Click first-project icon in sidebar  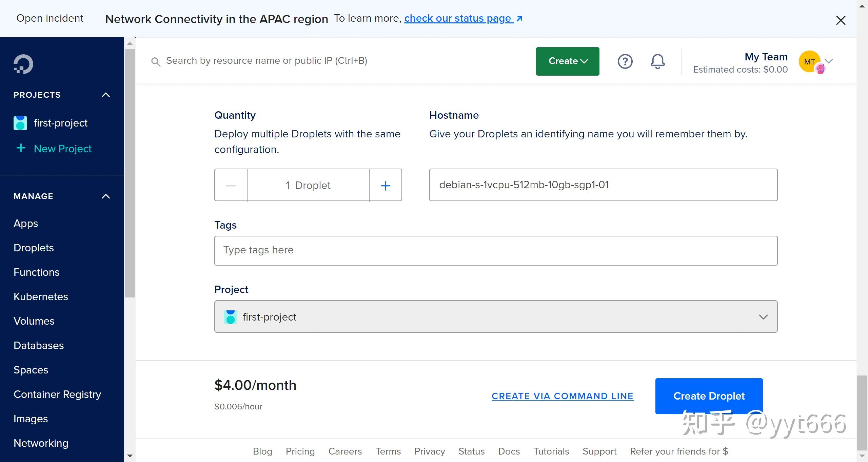pos(20,123)
